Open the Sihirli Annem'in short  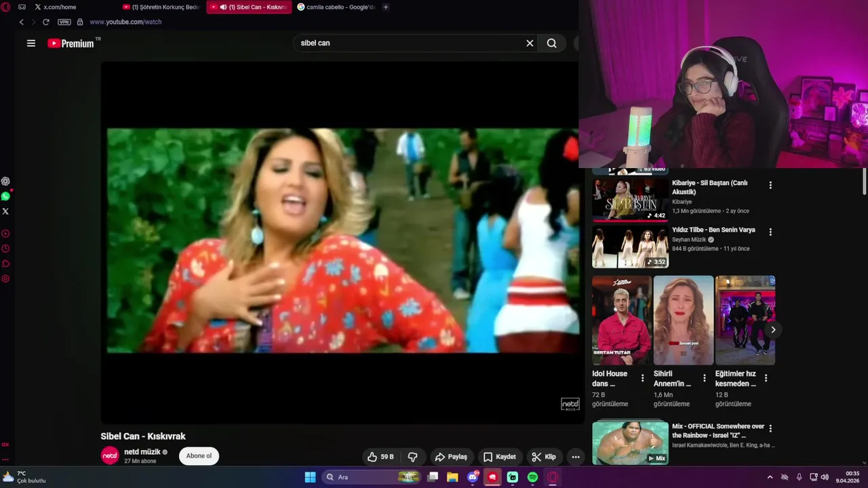tap(684, 321)
